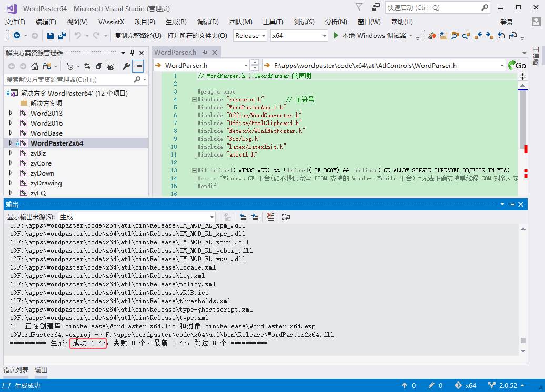This screenshot has height=392, width=545.
Task: Switch to the 错误列表 tab
Action: pyautogui.click(x=16, y=370)
